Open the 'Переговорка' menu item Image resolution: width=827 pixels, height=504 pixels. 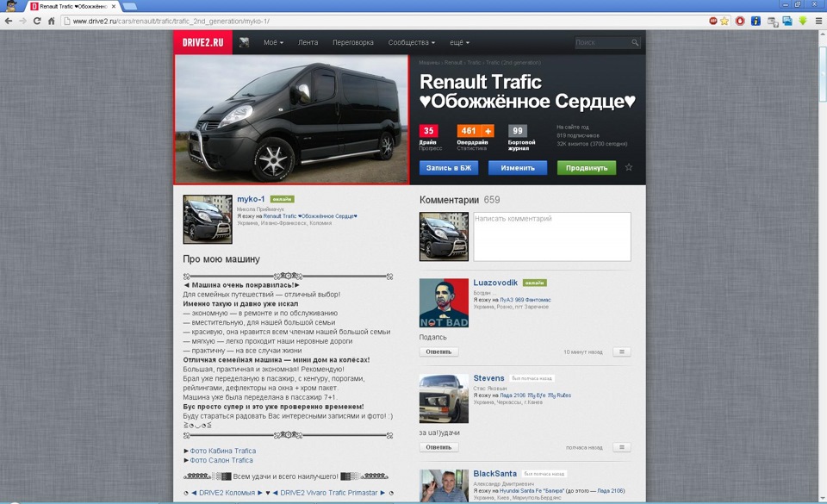click(x=353, y=42)
